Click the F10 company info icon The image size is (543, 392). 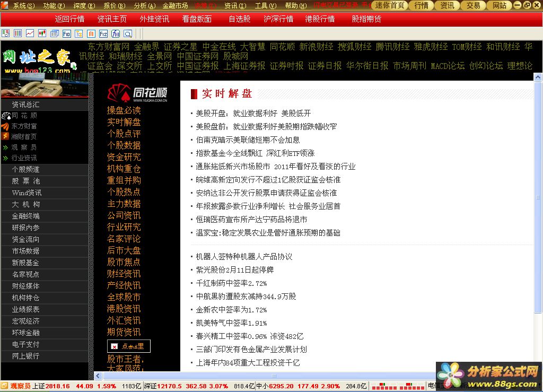click(x=66, y=33)
